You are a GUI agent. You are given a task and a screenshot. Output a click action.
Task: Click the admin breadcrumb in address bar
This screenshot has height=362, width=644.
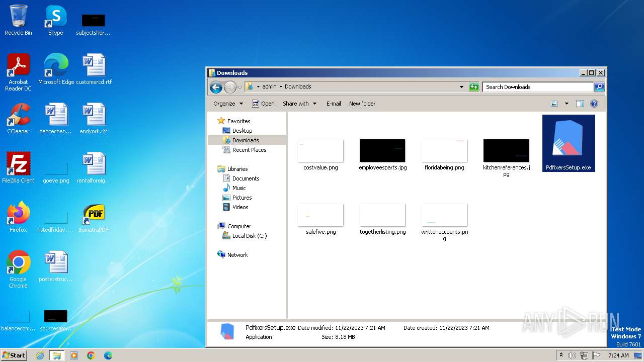269,86
